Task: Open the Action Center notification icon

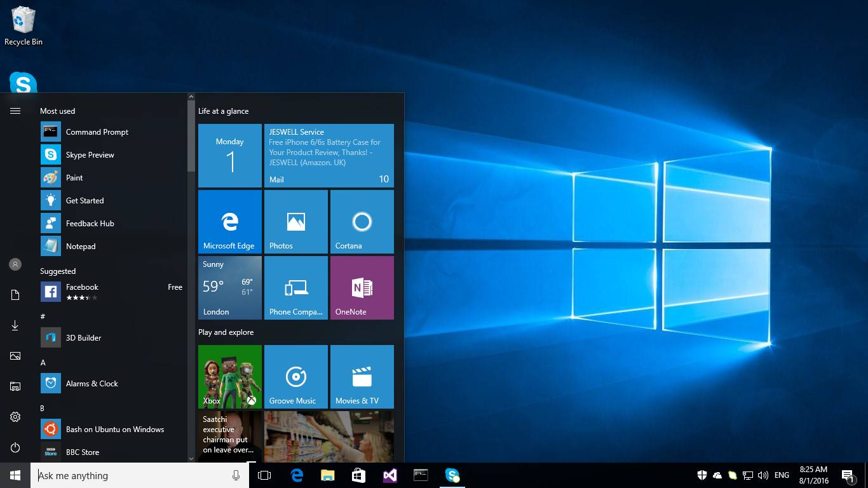Action: coord(848,475)
